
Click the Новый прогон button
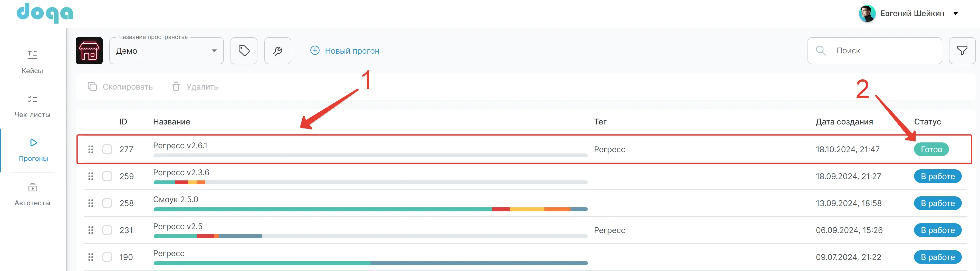[345, 51]
